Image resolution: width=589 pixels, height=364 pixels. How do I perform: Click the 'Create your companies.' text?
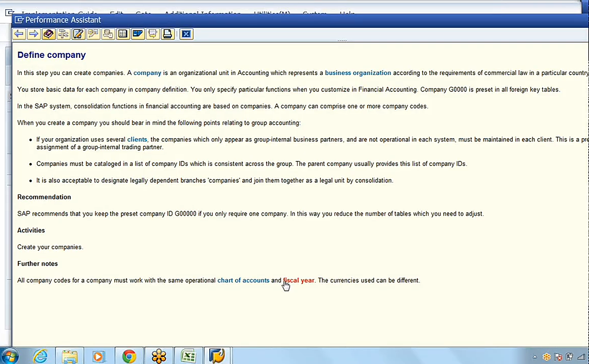point(50,247)
